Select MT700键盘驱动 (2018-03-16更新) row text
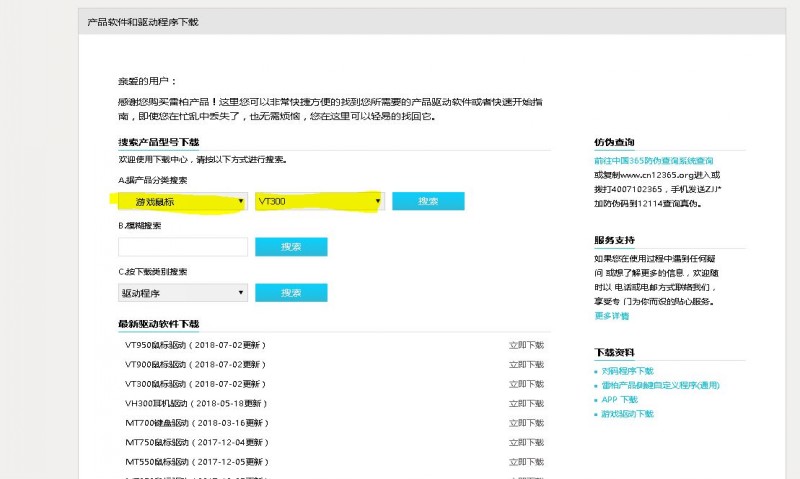The image size is (800, 479). point(197,423)
